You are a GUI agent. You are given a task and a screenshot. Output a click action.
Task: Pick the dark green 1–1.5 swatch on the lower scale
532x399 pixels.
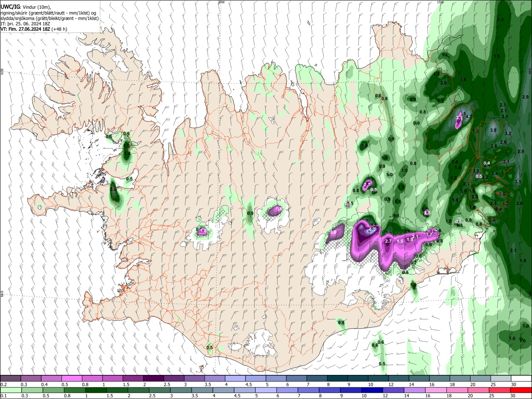point(97,390)
